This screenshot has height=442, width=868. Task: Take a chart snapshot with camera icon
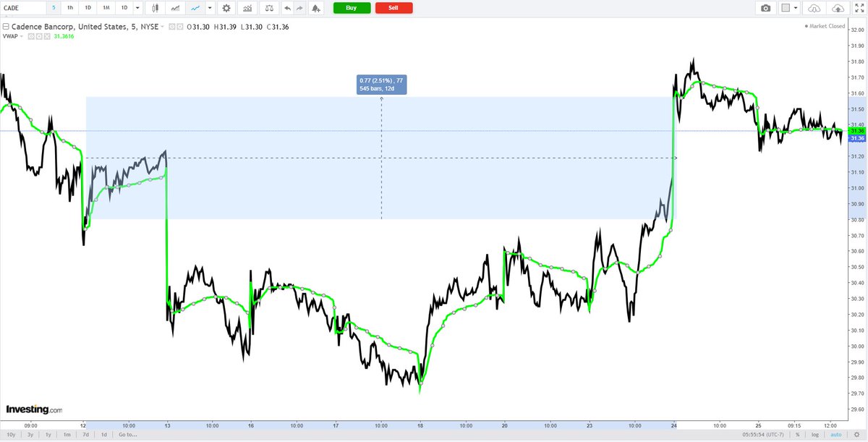pyautogui.click(x=765, y=8)
